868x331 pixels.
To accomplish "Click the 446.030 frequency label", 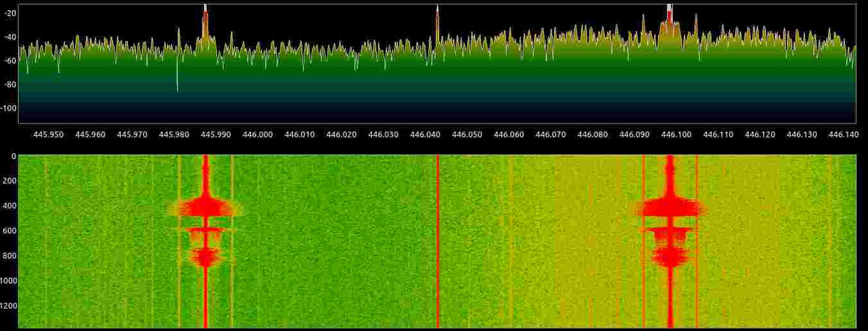I will tap(384, 134).
